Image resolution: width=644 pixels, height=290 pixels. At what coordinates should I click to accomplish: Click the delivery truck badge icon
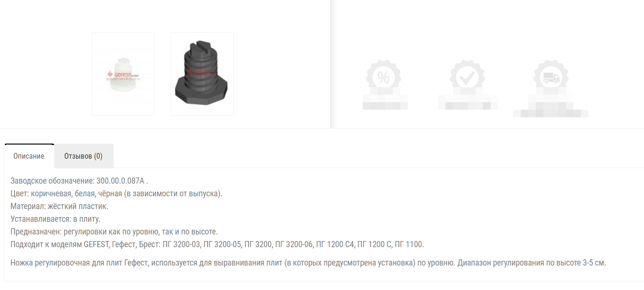click(550, 77)
